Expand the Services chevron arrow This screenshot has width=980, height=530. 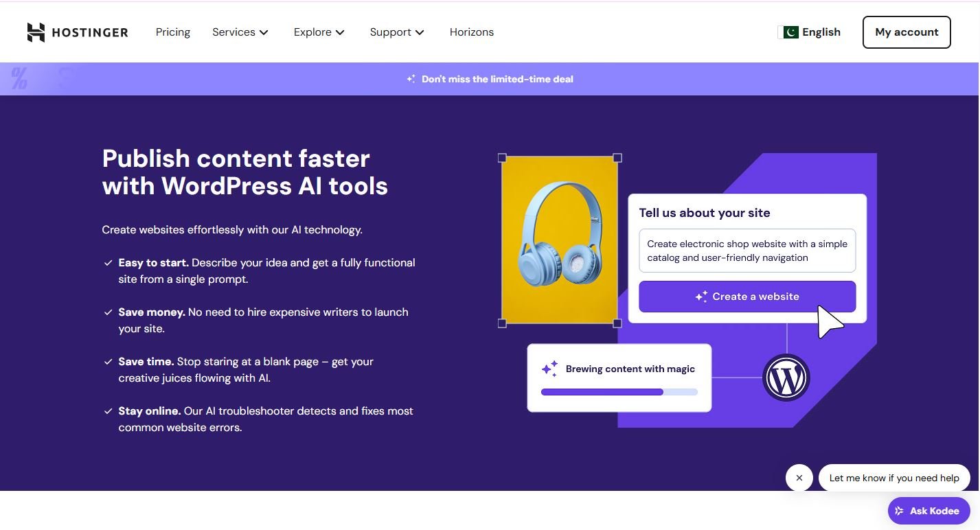pyautogui.click(x=264, y=32)
